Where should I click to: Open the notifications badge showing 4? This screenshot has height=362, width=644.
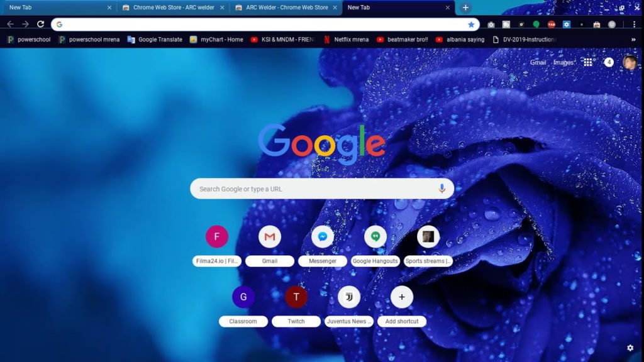pyautogui.click(x=609, y=62)
